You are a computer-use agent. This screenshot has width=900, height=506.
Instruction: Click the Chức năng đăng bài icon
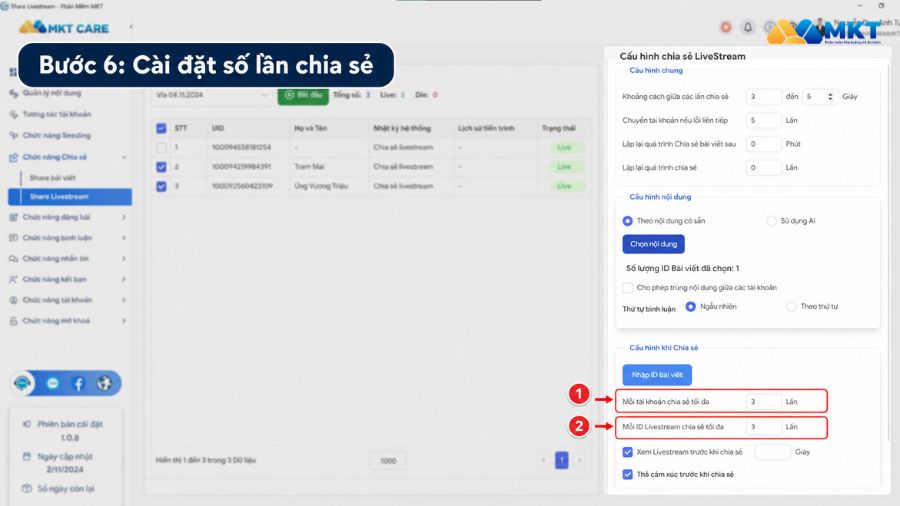[x=14, y=217]
